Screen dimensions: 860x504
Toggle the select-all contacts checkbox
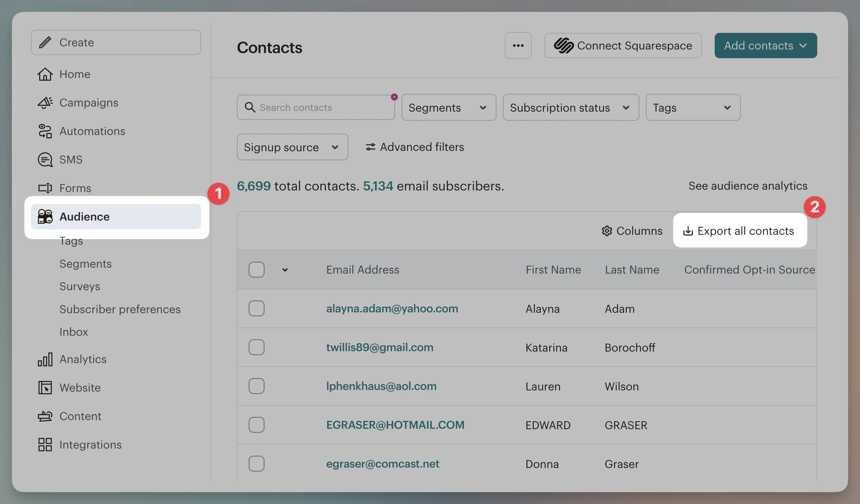[257, 270]
